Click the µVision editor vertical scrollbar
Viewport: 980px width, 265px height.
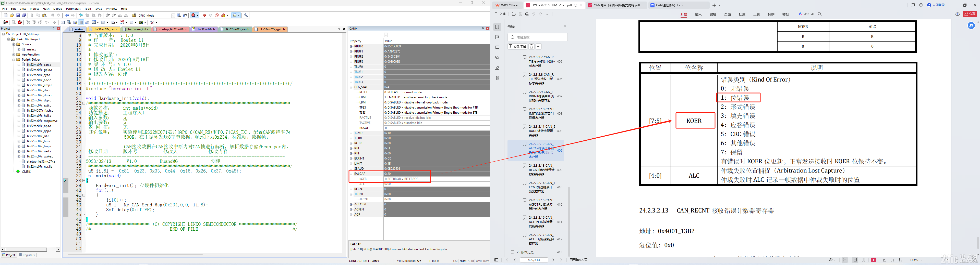click(x=344, y=142)
